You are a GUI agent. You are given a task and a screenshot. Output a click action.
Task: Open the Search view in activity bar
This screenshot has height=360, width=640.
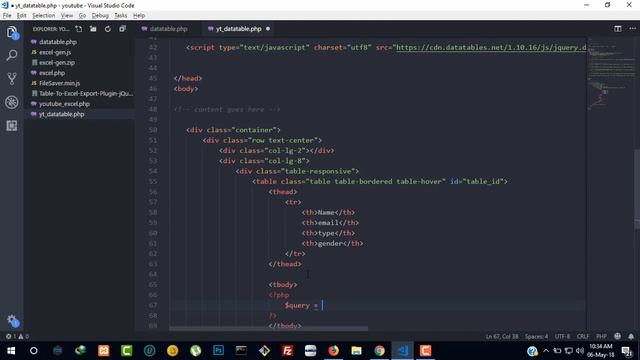[x=12, y=55]
